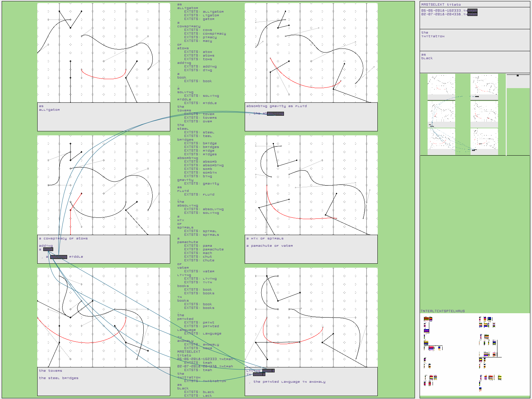Select 'a mix of spirals' text
This screenshot has height=399, width=532.
pyautogui.click(x=265, y=238)
